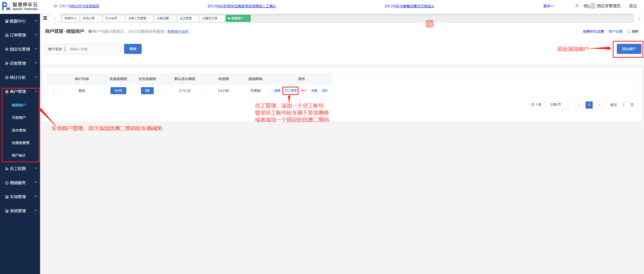Image resolution: width=644 pixels, height=274 pixels.
Task: Click the 0张 free coupon quota button
Action: tap(147, 91)
